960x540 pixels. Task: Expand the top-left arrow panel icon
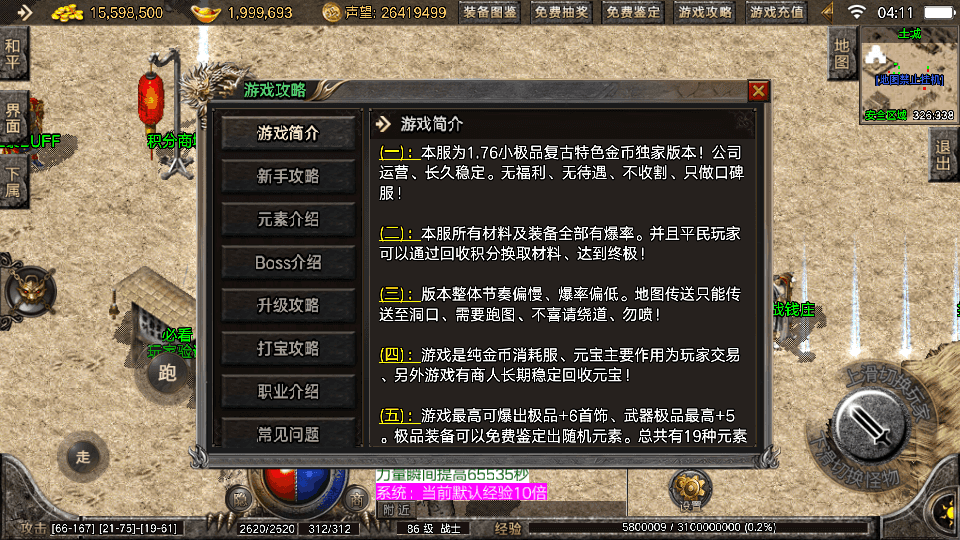(24, 12)
